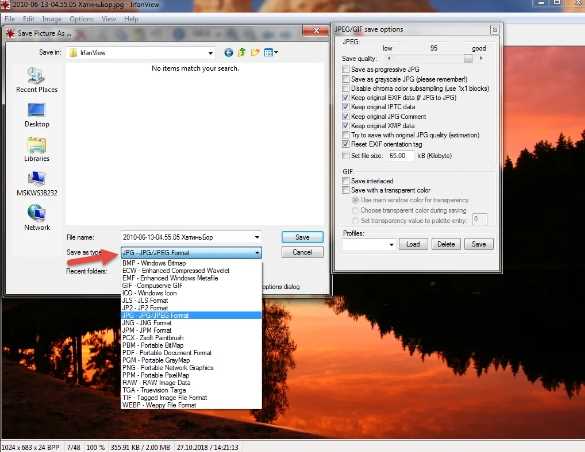
Task: Choose BMP - Windows Bitmap format
Action: pos(191,263)
